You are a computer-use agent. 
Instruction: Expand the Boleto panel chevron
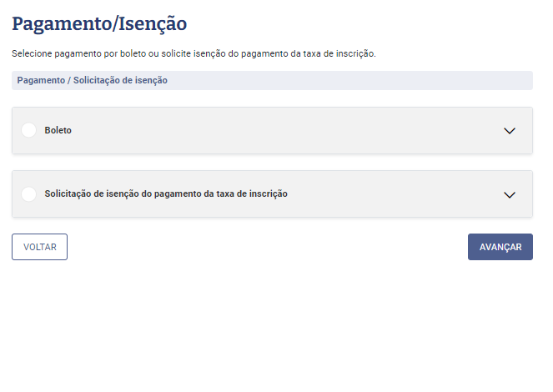510,131
